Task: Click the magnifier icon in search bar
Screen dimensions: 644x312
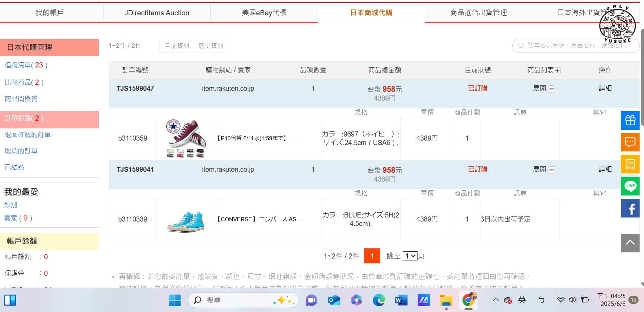Action: 521,45
